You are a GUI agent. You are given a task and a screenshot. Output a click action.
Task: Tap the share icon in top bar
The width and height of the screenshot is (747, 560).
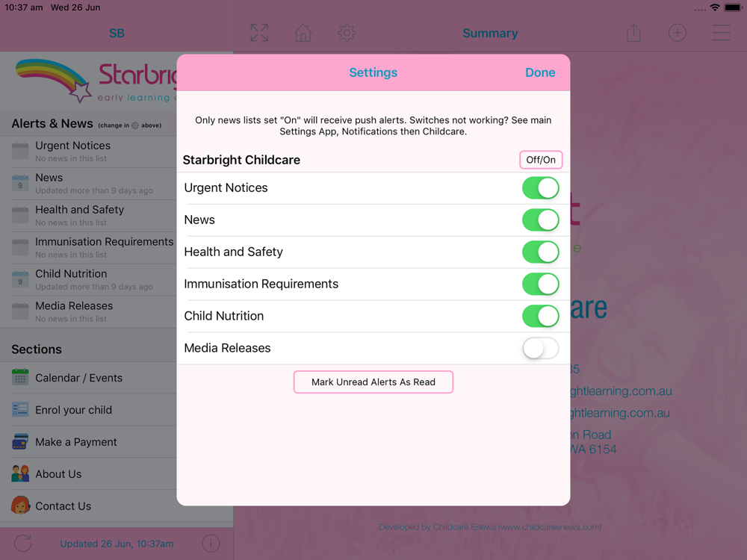[633, 33]
